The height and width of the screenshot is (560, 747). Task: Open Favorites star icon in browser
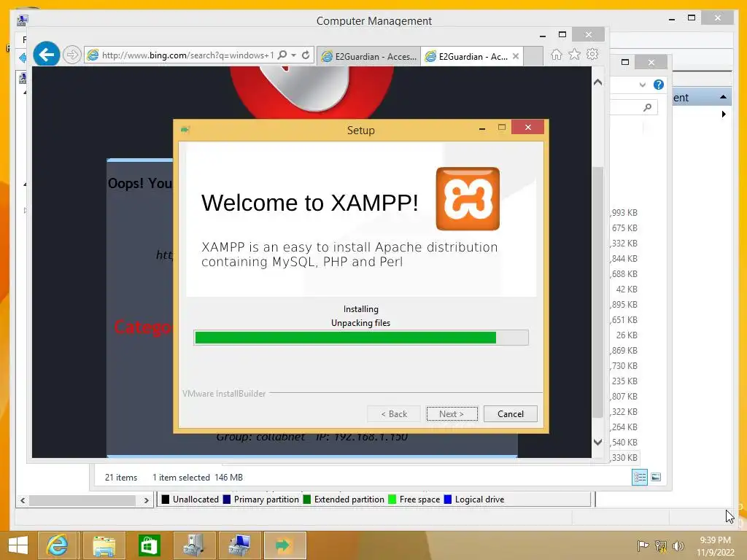[575, 54]
